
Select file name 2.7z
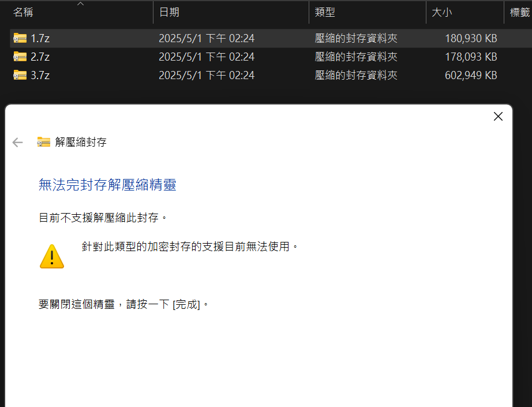click(40, 57)
